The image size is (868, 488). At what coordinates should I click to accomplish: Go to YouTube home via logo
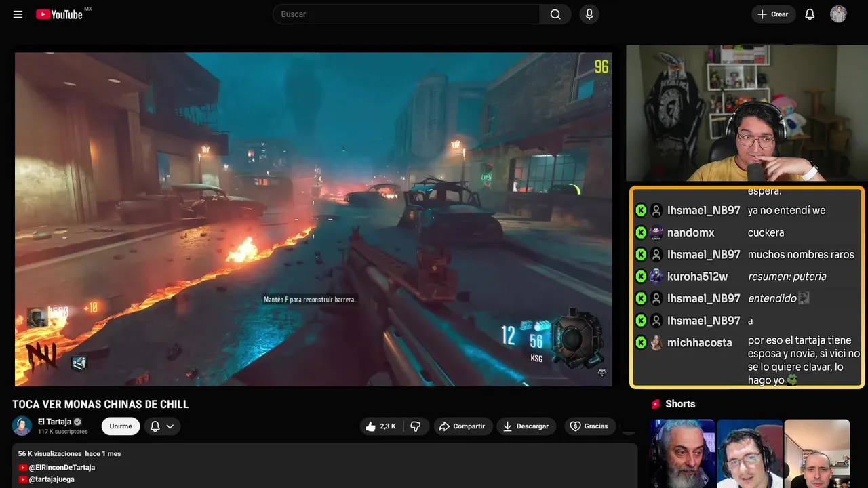point(60,14)
